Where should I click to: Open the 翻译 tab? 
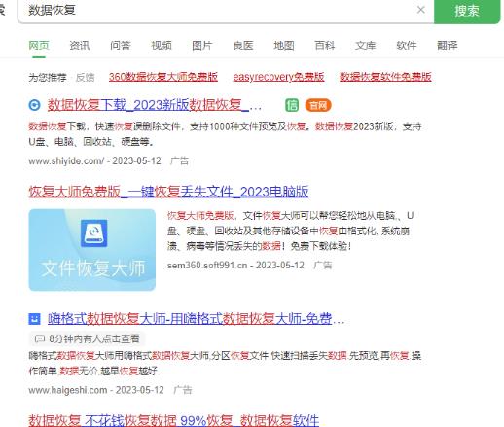pyautogui.click(x=448, y=45)
